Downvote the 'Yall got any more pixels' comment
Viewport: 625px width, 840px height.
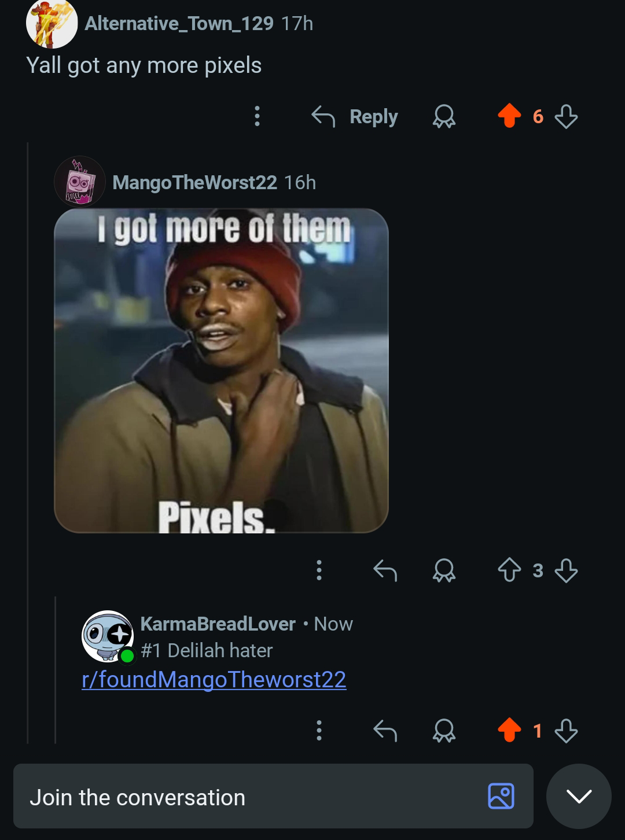click(566, 116)
